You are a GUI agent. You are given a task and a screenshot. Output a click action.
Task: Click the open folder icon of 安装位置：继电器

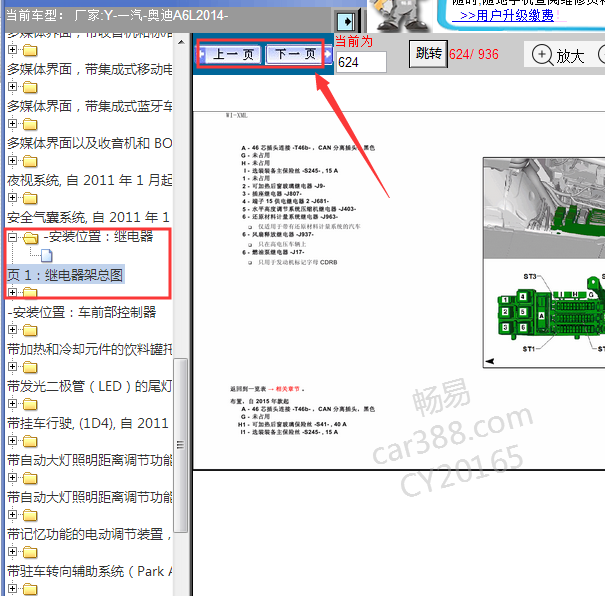pos(31,238)
